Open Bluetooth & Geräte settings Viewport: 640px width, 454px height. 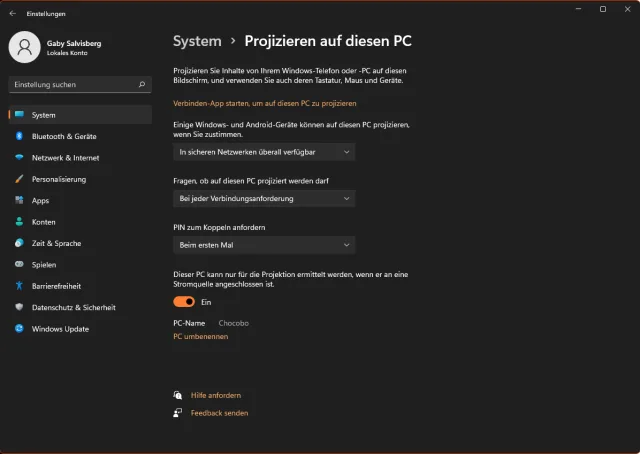point(80,136)
